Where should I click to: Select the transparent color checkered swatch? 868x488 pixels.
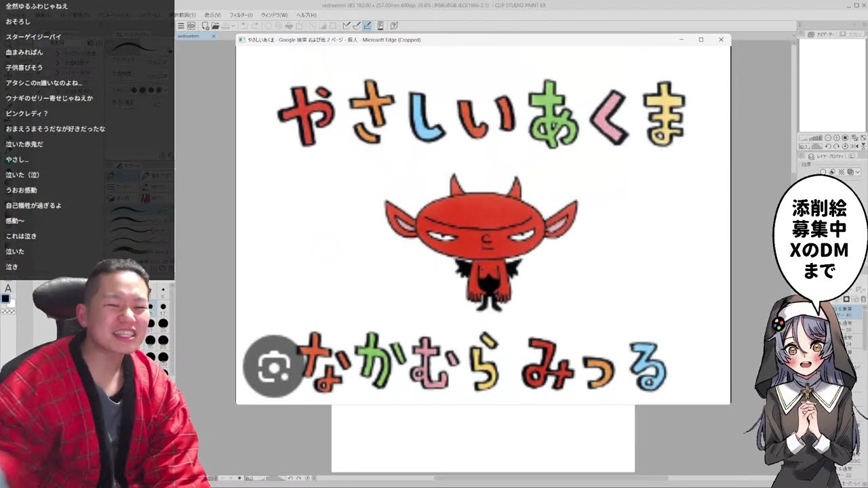[x=7, y=311]
